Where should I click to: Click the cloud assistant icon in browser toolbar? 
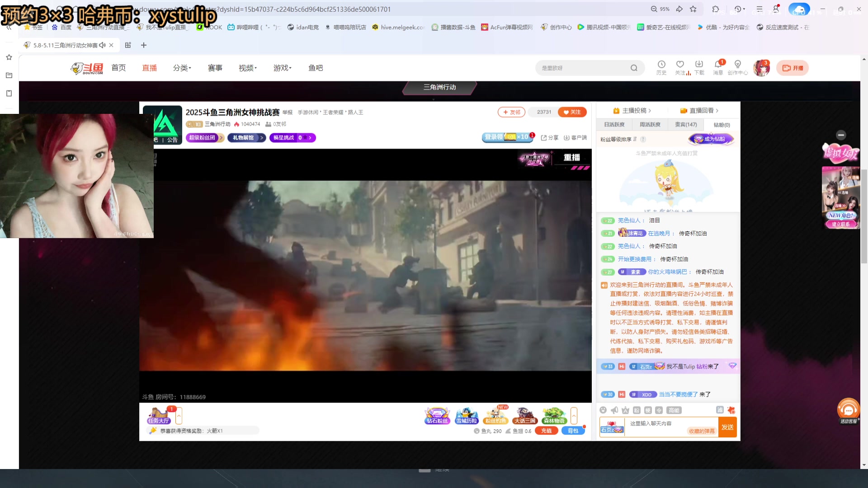pyautogui.click(x=799, y=9)
